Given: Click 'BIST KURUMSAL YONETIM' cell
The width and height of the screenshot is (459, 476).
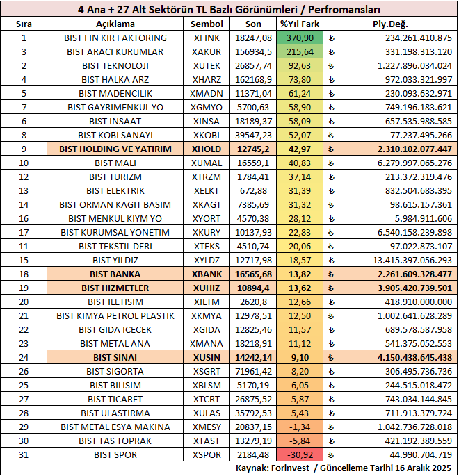Looking at the screenshot, I should [115, 233].
